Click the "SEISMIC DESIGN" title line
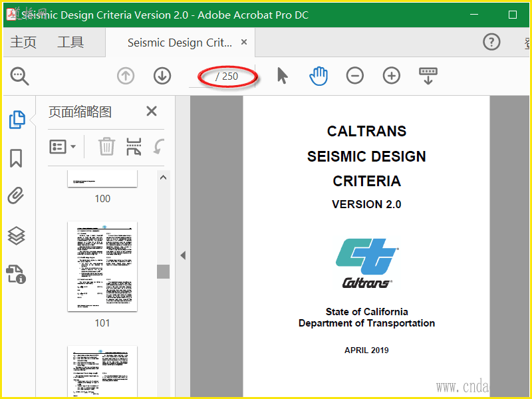 coord(366,156)
